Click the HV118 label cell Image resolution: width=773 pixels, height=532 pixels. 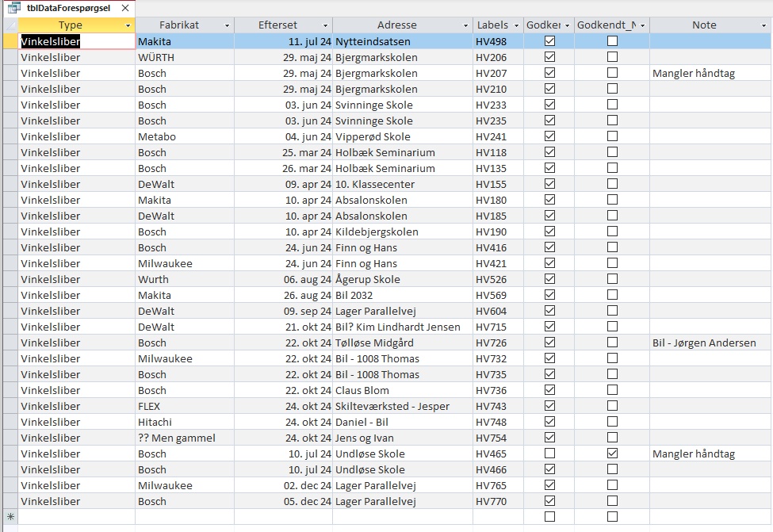pyautogui.click(x=498, y=152)
